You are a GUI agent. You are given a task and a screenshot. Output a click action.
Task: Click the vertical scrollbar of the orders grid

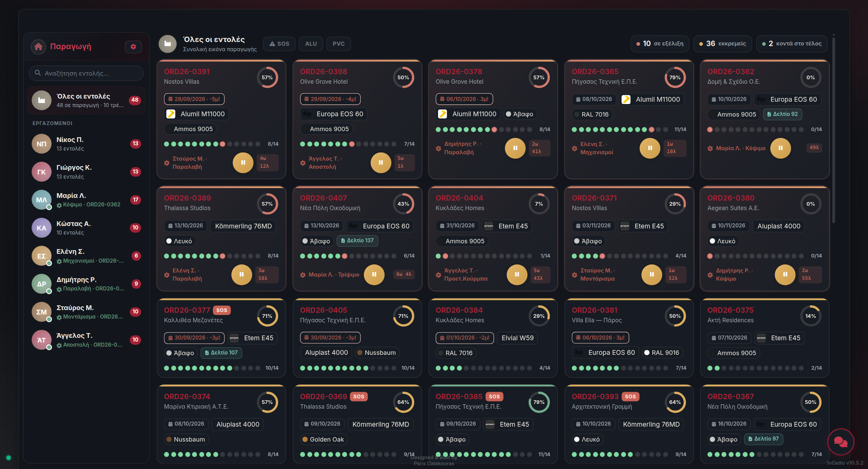833,130
